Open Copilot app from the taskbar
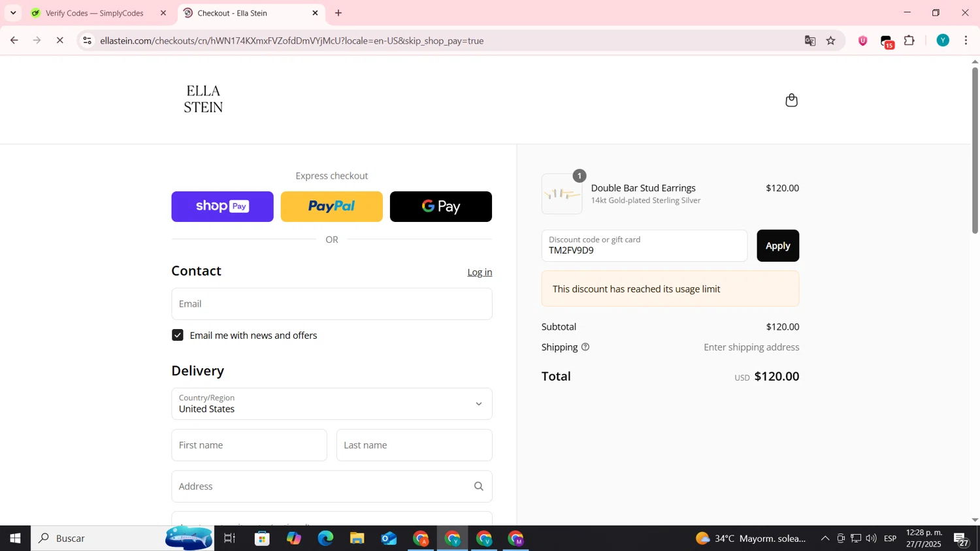980x551 pixels. pyautogui.click(x=294, y=539)
